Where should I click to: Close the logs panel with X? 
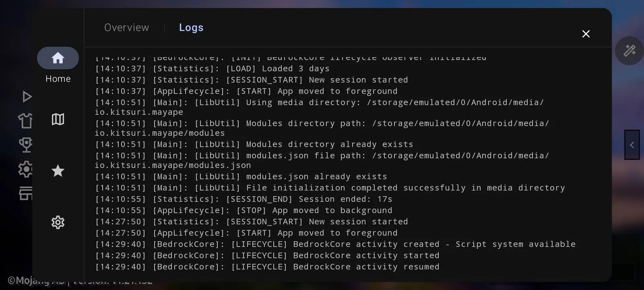(586, 34)
